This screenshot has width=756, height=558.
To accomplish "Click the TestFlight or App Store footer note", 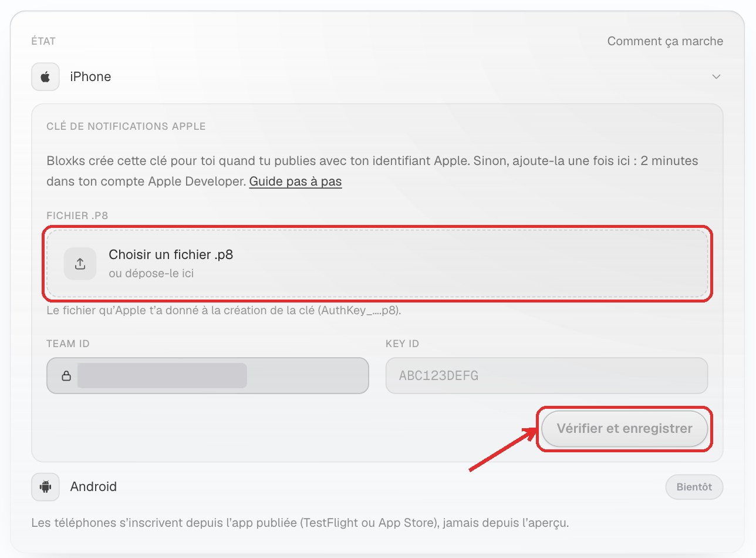I will 300,522.
